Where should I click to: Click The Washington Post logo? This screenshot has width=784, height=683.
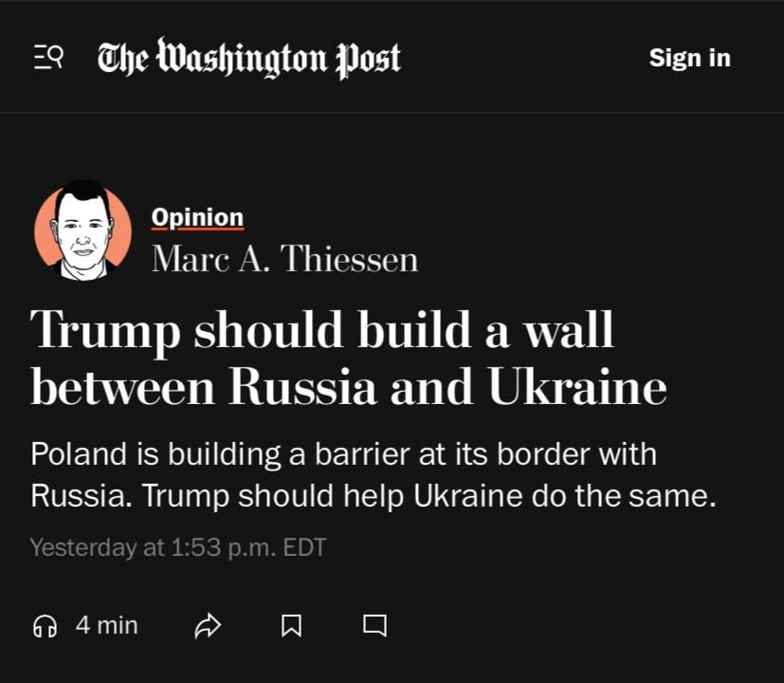tap(249, 58)
